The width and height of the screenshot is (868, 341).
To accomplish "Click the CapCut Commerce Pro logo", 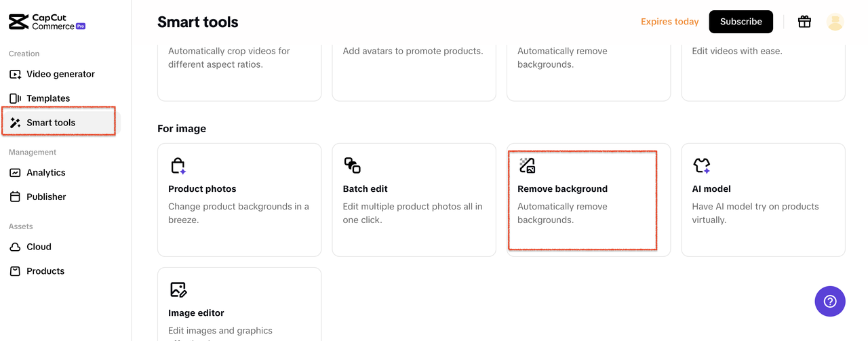I will click(47, 22).
